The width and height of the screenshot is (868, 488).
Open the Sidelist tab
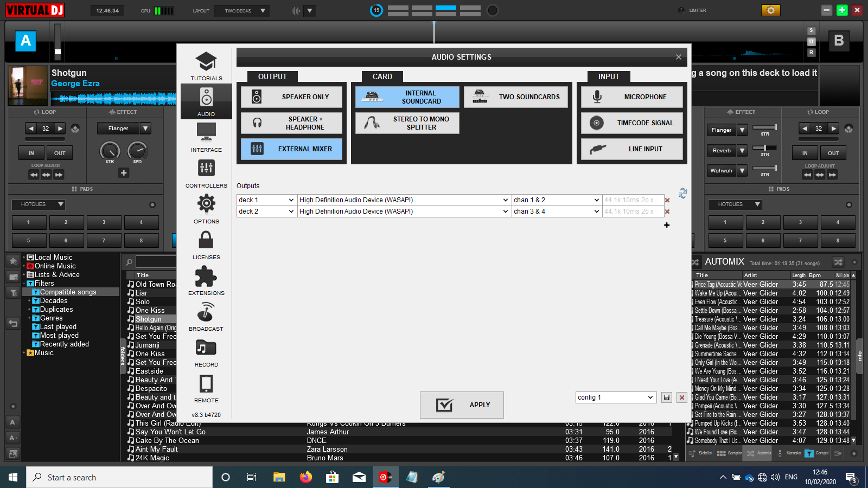701,453
